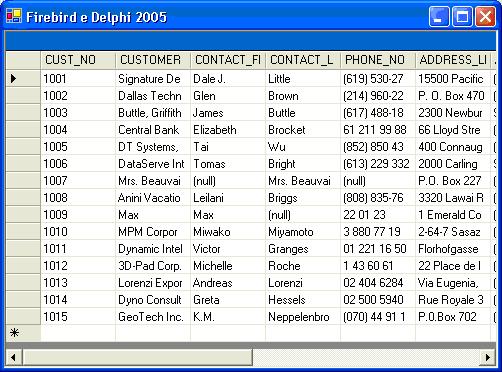Select the (null) last name in row 1009

pyautogui.click(x=303, y=215)
